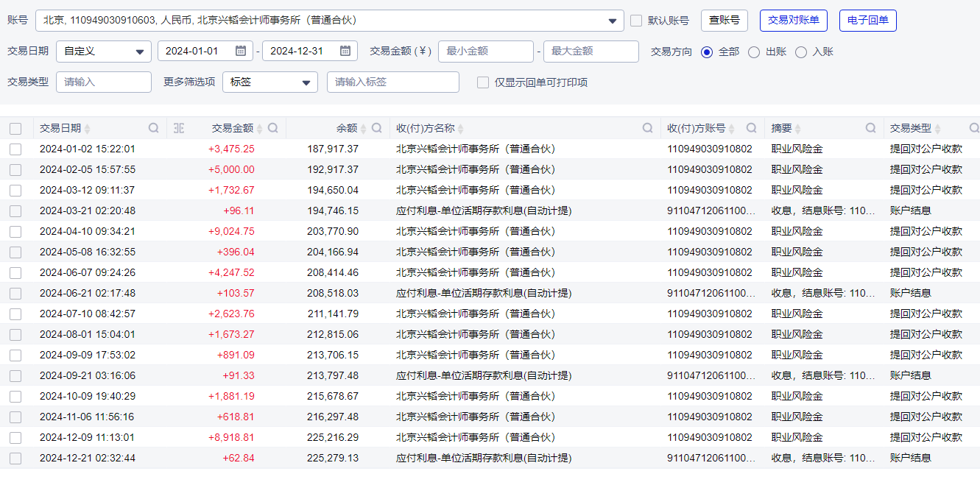Click the column layout icon left of 交易金额

pyautogui.click(x=179, y=128)
